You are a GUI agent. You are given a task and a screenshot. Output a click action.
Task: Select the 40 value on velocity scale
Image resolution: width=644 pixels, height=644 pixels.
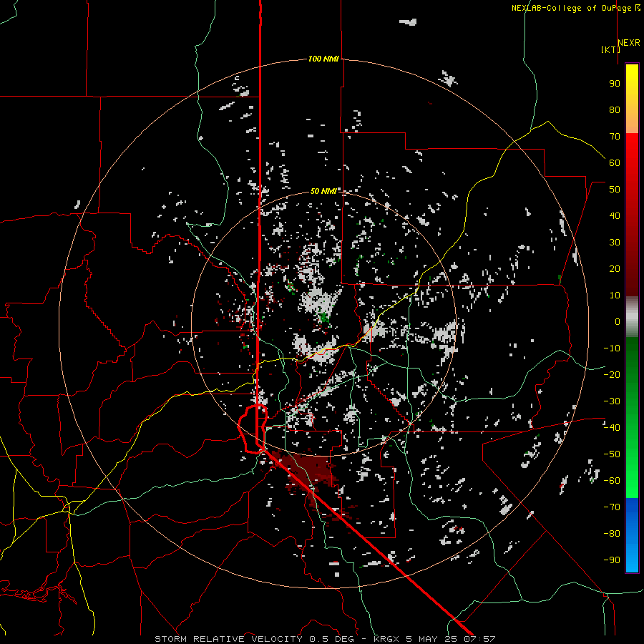[615, 215]
